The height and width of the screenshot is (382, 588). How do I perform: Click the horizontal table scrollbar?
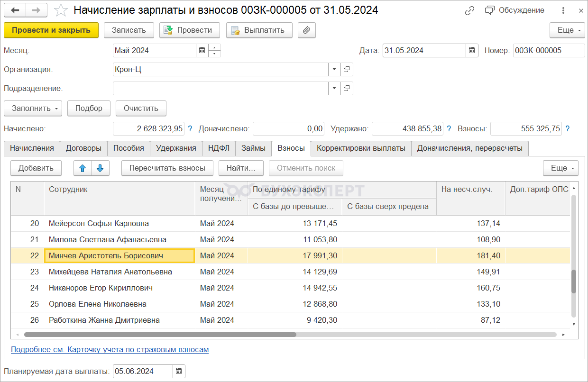click(x=161, y=334)
